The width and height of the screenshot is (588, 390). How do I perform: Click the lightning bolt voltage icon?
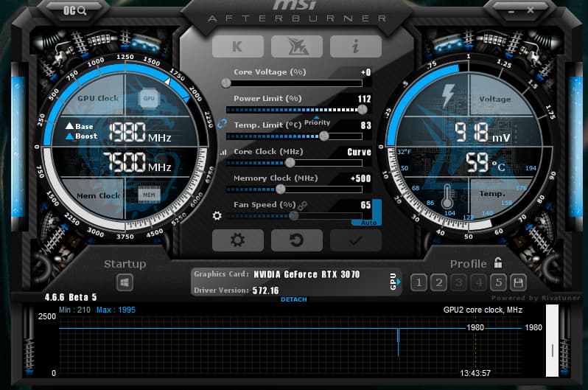448,96
